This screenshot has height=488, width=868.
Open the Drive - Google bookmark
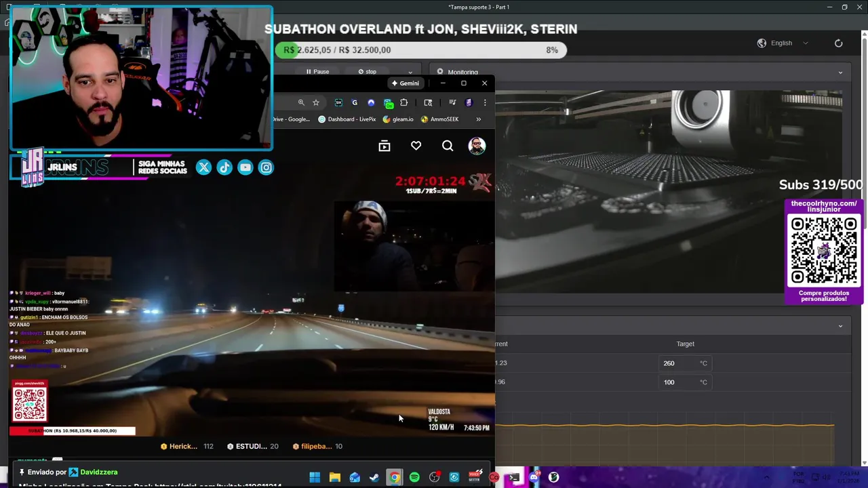click(x=292, y=119)
